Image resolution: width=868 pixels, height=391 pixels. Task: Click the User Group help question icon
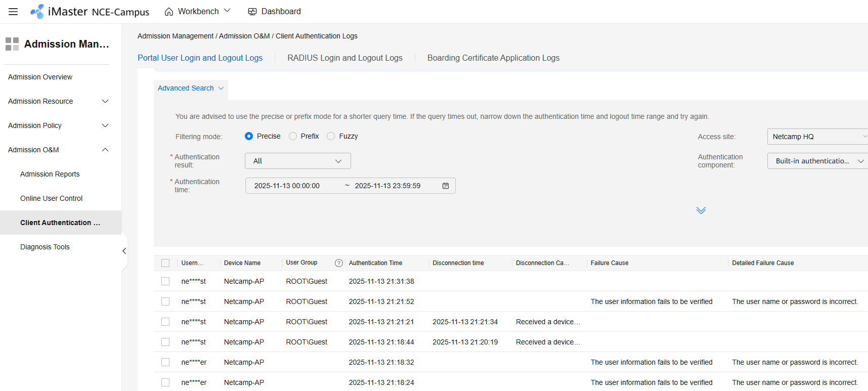[339, 263]
